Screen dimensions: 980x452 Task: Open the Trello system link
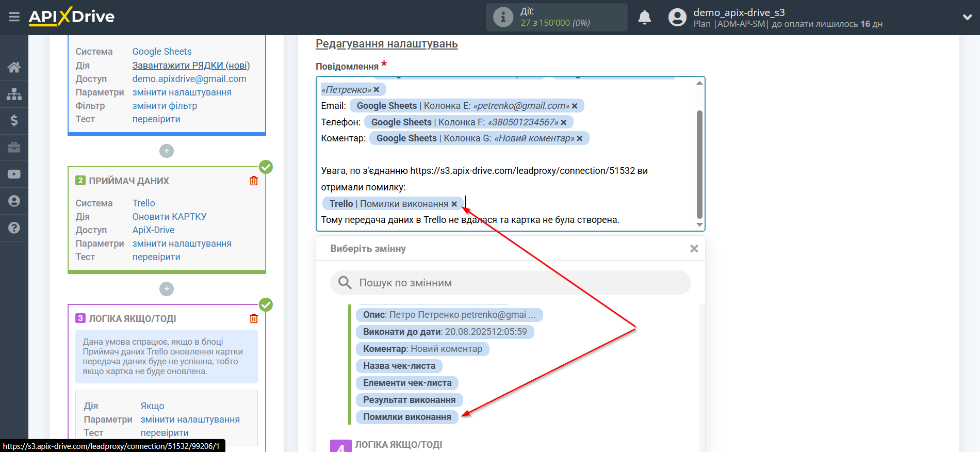point(143,203)
